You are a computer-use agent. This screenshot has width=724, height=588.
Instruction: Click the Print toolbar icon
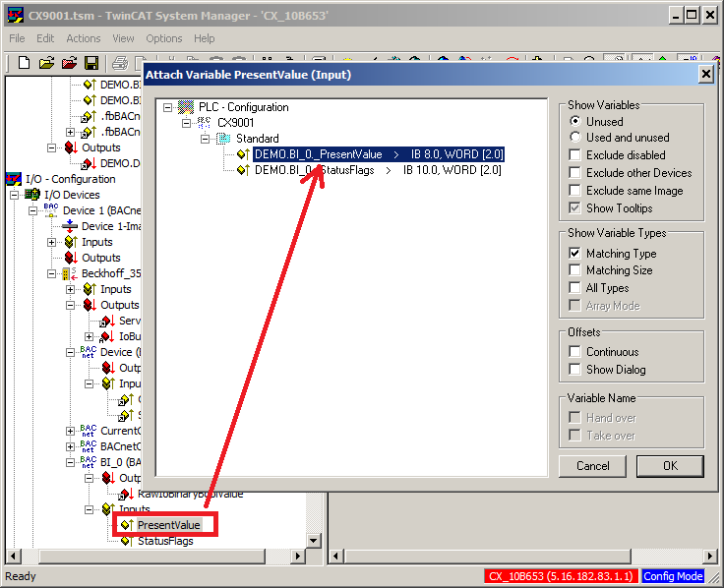[120, 63]
